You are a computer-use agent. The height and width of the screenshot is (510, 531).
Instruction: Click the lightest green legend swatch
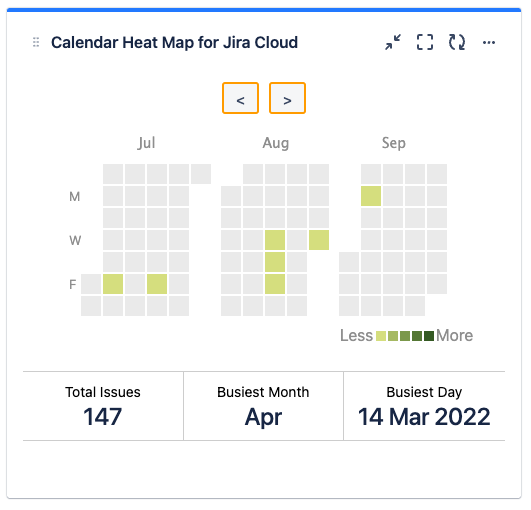coord(381,336)
